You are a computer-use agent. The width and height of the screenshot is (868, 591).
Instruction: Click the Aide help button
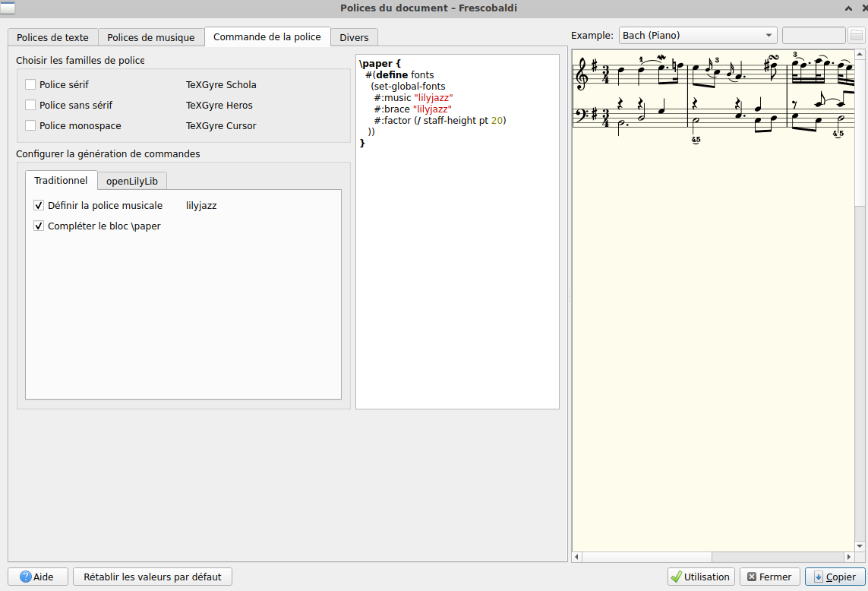pyautogui.click(x=38, y=577)
